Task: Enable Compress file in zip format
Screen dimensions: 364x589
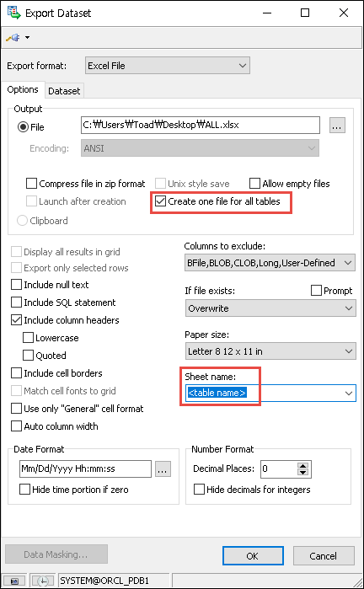Action: point(32,184)
